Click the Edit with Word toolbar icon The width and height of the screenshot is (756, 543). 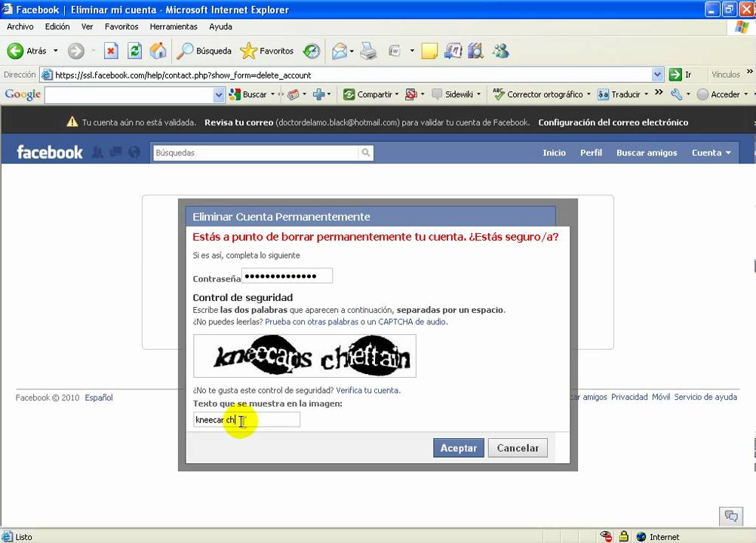(395, 51)
